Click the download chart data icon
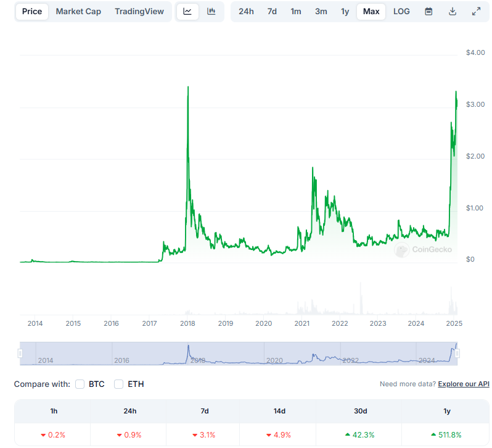 453,12
